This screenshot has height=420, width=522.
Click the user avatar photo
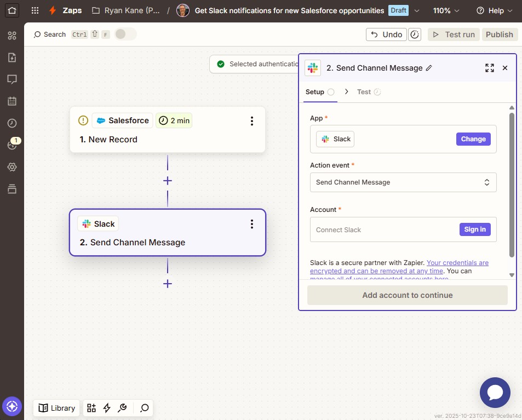tap(182, 10)
